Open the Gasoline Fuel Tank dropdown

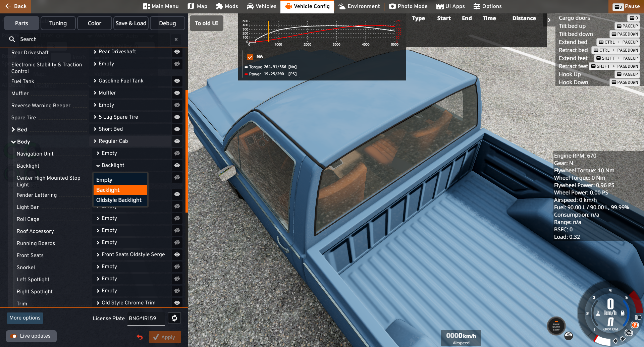click(131, 81)
